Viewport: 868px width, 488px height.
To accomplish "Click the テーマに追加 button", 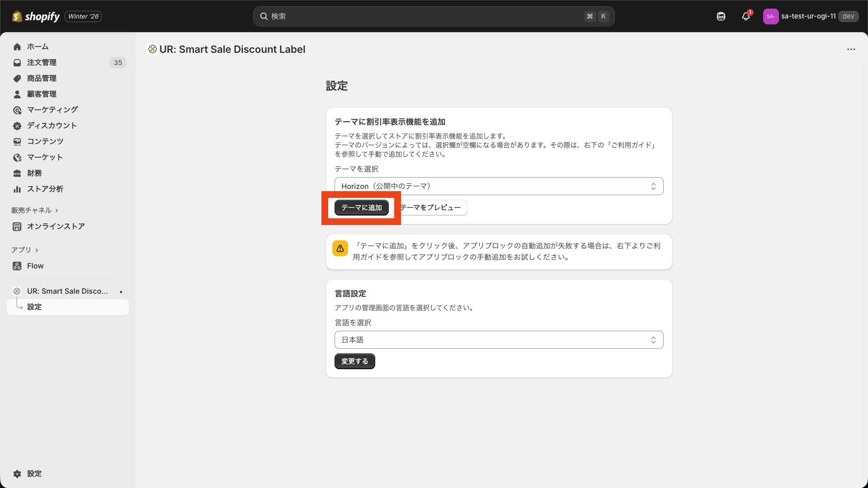I will click(361, 207).
